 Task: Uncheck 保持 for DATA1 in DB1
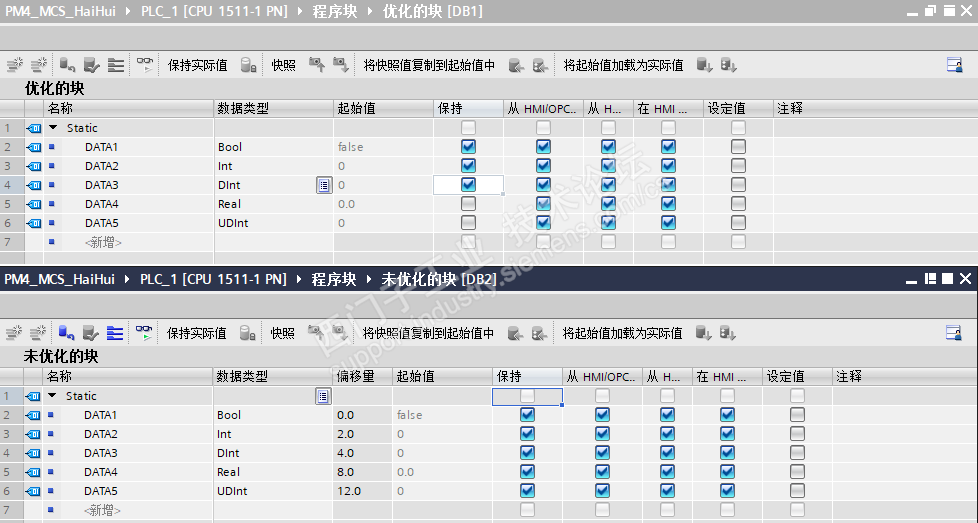[468, 146]
